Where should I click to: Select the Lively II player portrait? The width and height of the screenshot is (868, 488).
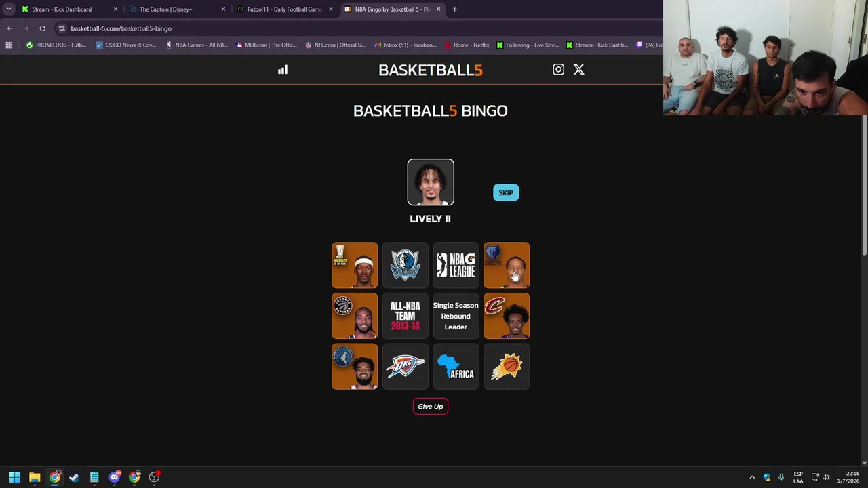[431, 182]
